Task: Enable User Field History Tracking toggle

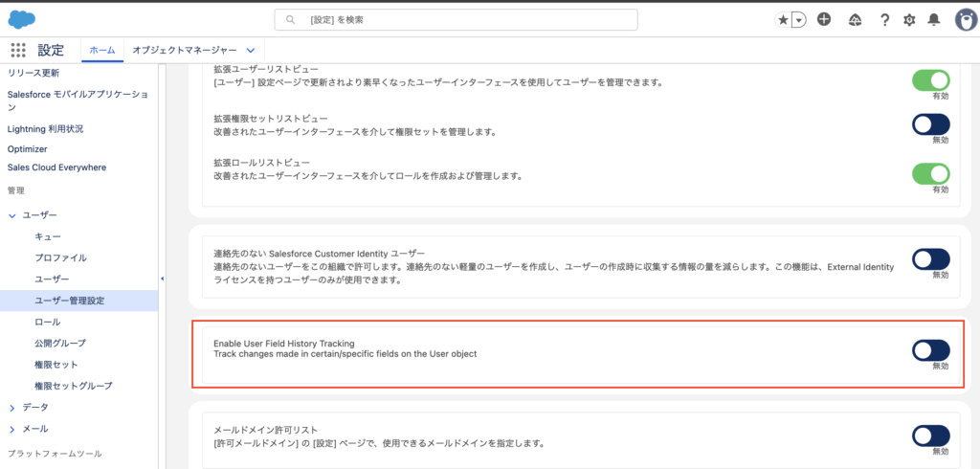Action: click(x=930, y=350)
